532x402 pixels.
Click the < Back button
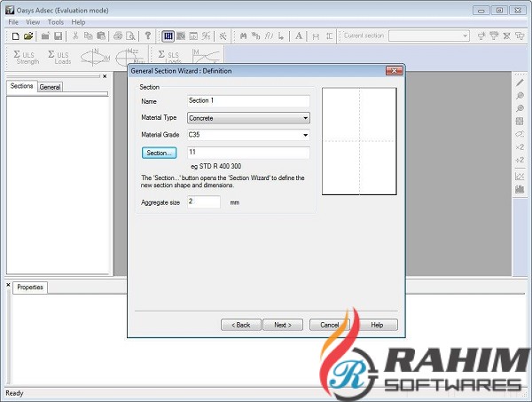[241, 325]
